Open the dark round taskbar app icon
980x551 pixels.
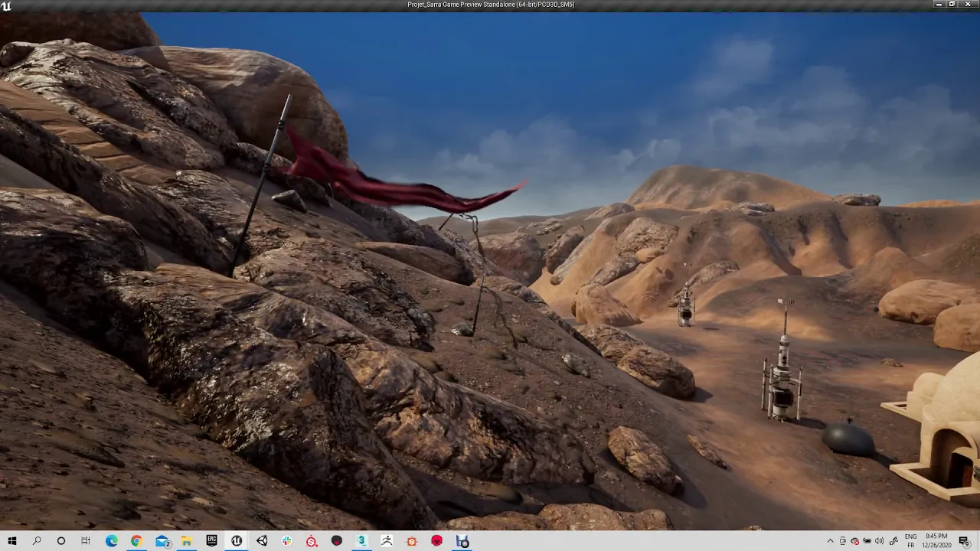click(x=337, y=541)
